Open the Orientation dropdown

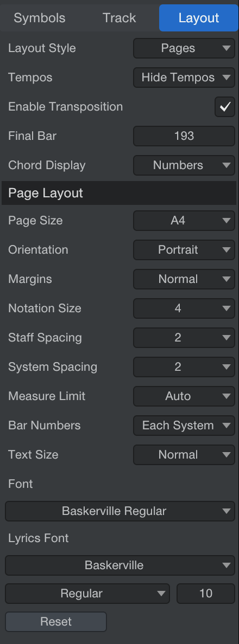click(184, 250)
